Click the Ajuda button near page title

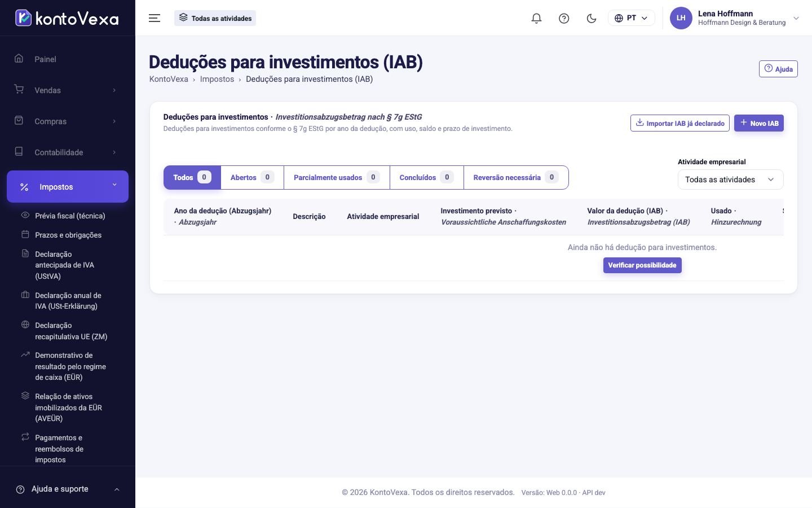pyautogui.click(x=778, y=69)
